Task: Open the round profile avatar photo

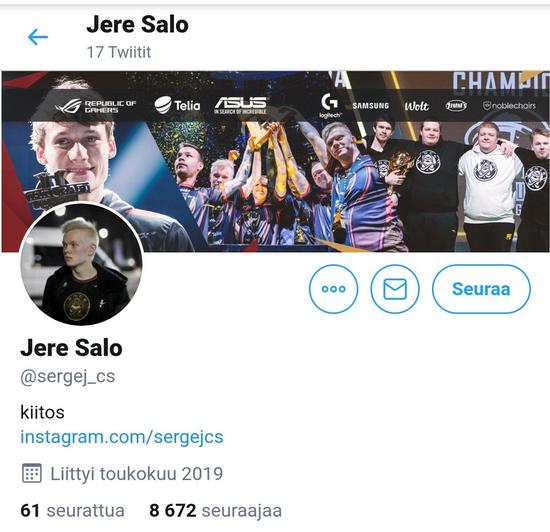Action: [81, 264]
